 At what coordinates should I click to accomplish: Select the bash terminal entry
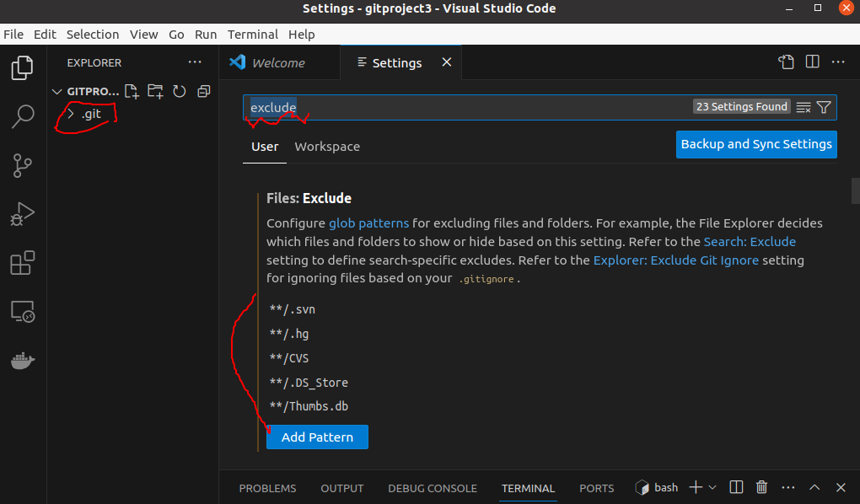click(x=657, y=487)
